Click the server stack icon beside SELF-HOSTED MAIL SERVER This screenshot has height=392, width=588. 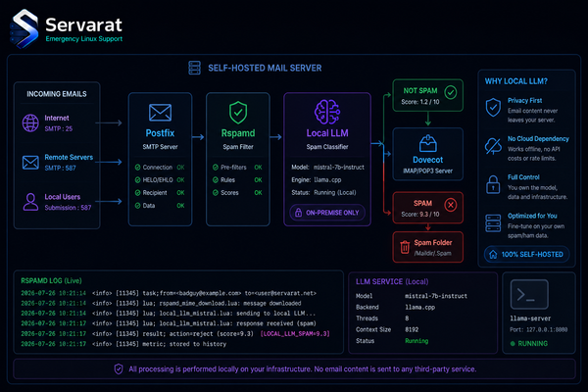(194, 68)
